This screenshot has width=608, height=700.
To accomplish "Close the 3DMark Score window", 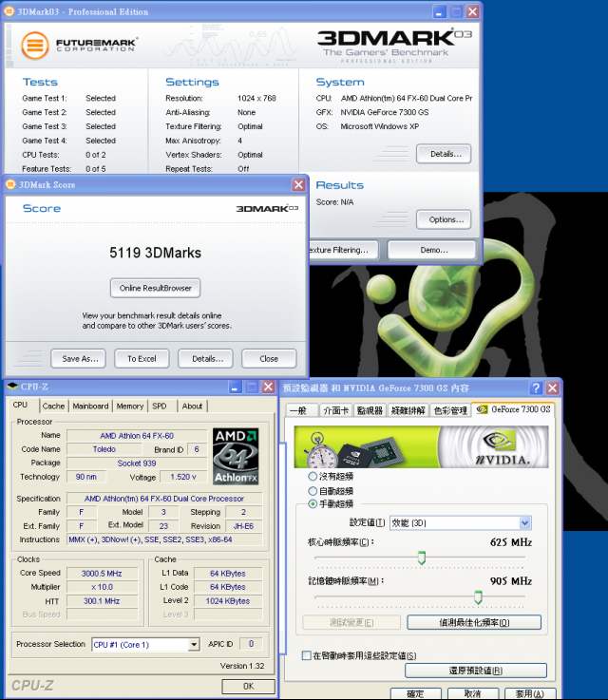I will 298,184.
